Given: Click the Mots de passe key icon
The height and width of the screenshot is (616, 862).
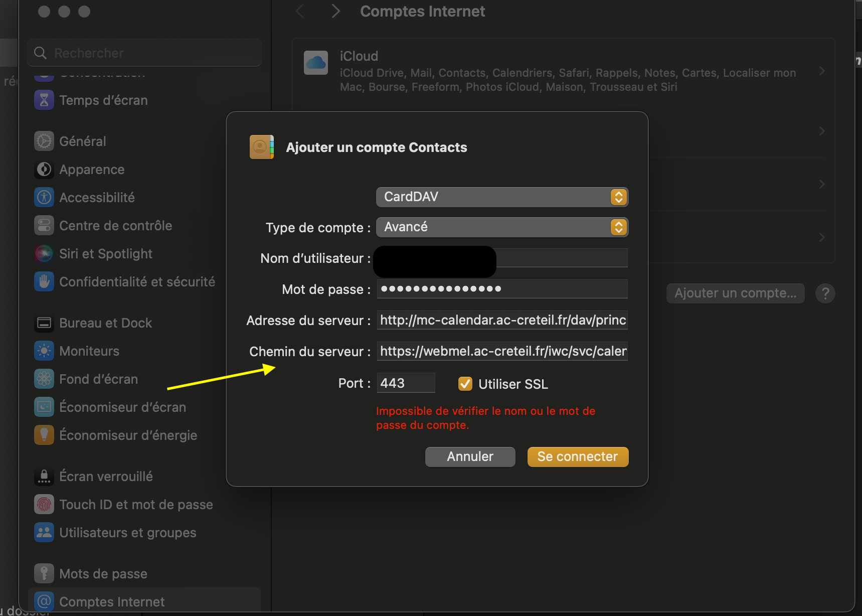Looking at the screenshot, I should pos(44,573).
